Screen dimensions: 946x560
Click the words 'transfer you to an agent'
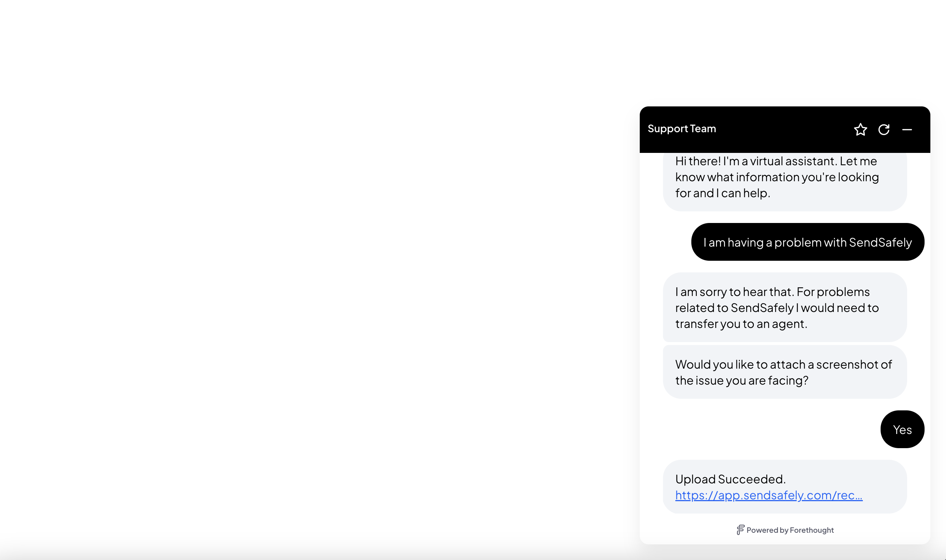[741, 324]
